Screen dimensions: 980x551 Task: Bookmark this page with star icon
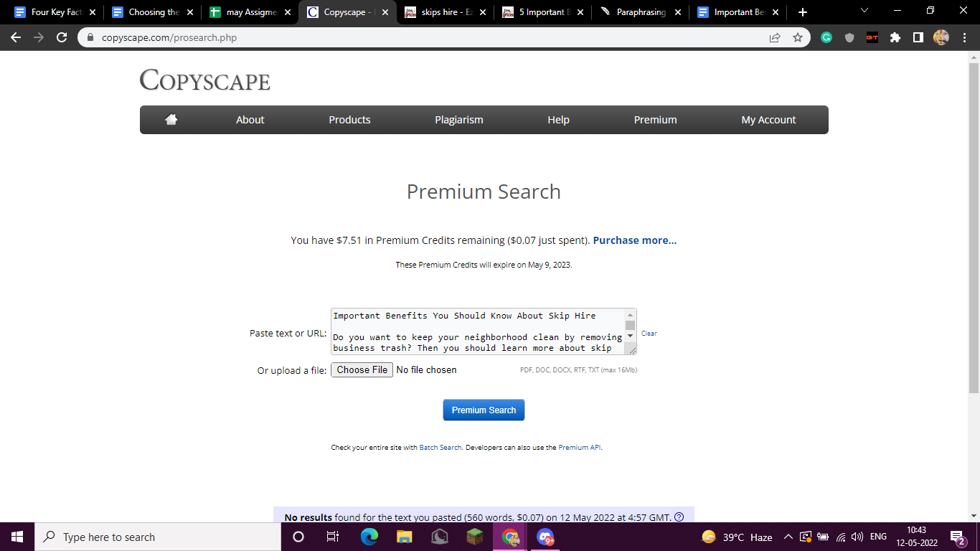[x=798, y=37]
